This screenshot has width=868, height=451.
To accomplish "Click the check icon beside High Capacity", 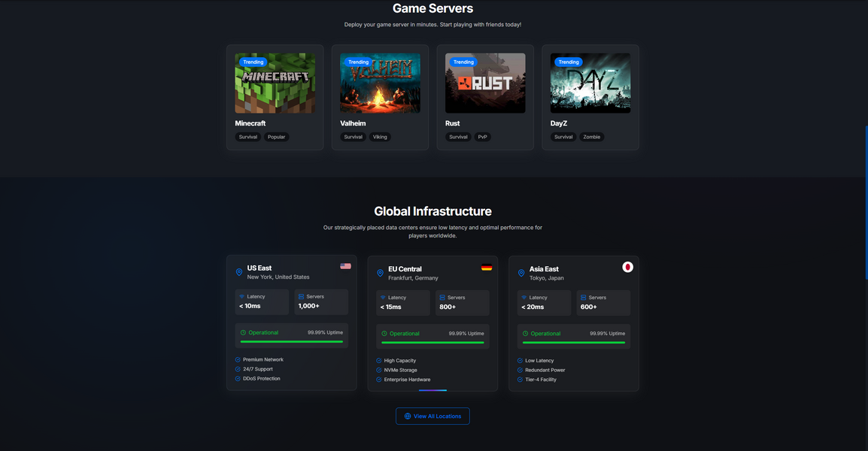I will point(379,361).
